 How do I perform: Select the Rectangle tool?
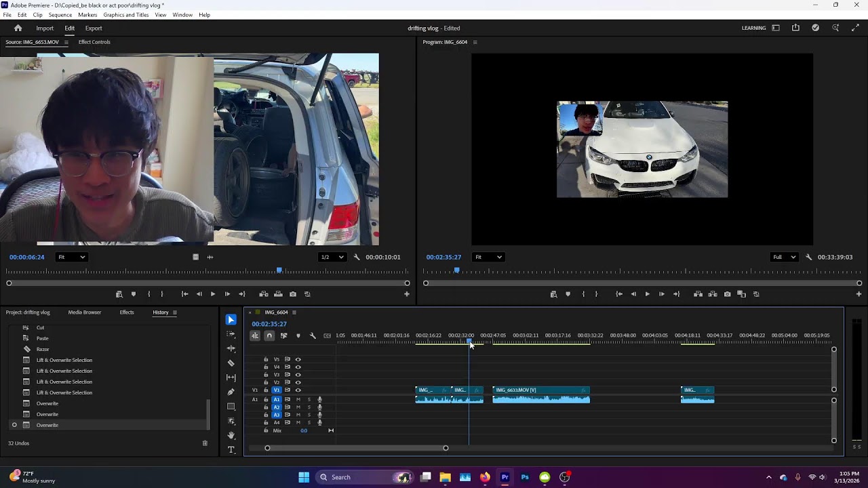pos(231,407)
